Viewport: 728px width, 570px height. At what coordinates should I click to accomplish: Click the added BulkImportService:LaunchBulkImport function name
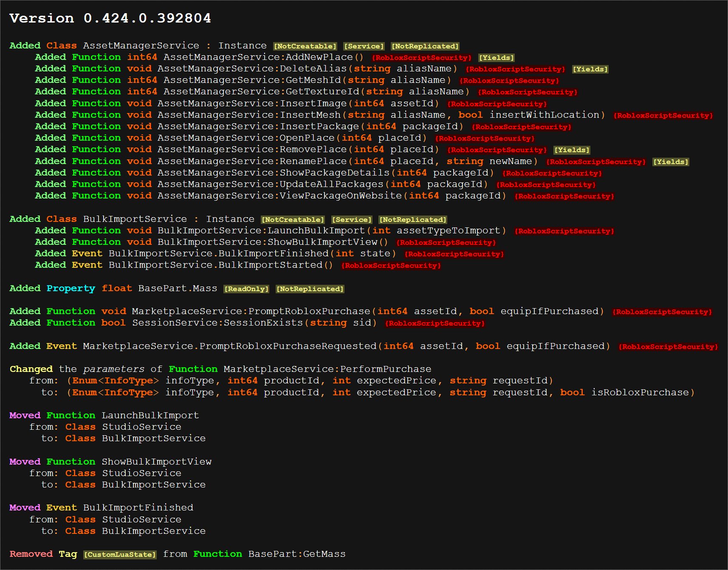click(262, 230)
